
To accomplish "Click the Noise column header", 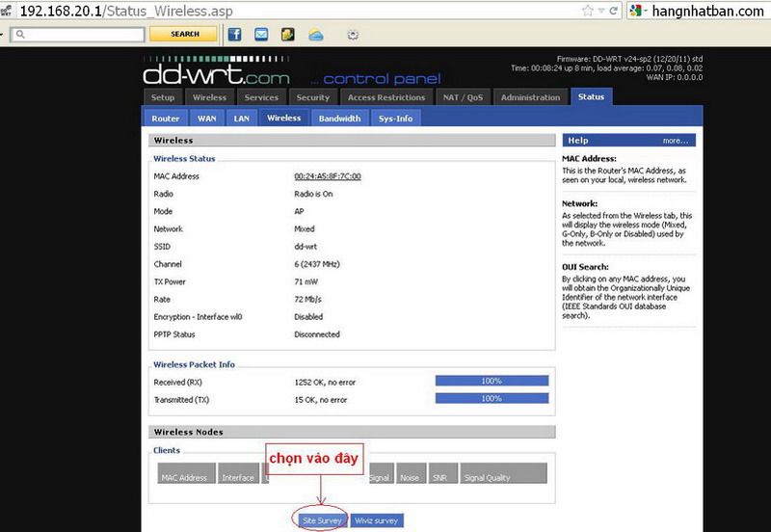I will tap(412, 473).
